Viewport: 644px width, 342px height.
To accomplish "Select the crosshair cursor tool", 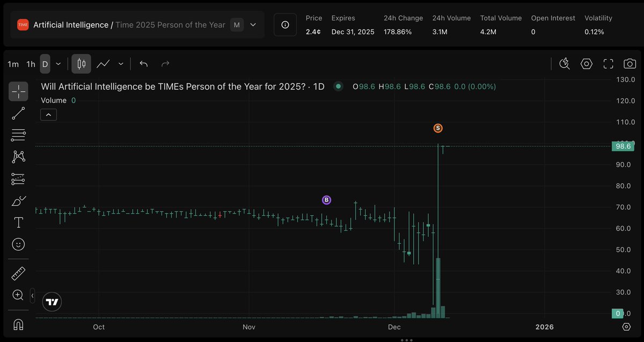I will click(18, 91).
